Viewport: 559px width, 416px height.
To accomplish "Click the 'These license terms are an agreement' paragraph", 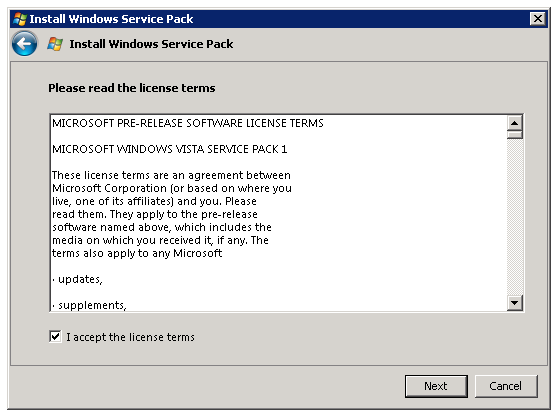I will [x=172, y=214].
